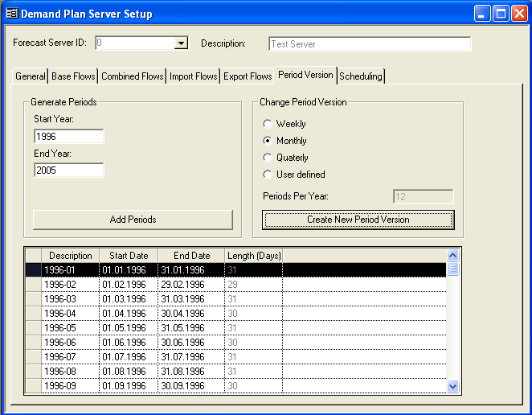Click description cell 1996-04
This screenshot has width=532, height=415.
click(70, 314)
